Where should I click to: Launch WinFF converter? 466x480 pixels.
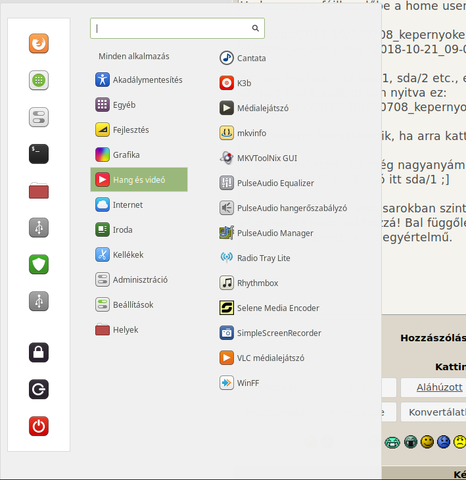[239, 383]
